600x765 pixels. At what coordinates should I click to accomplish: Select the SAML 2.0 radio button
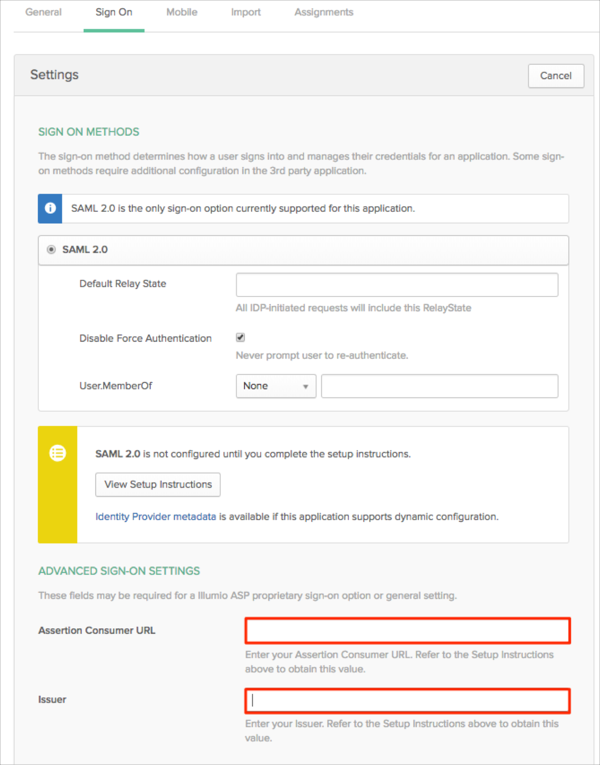coord(51,249)
